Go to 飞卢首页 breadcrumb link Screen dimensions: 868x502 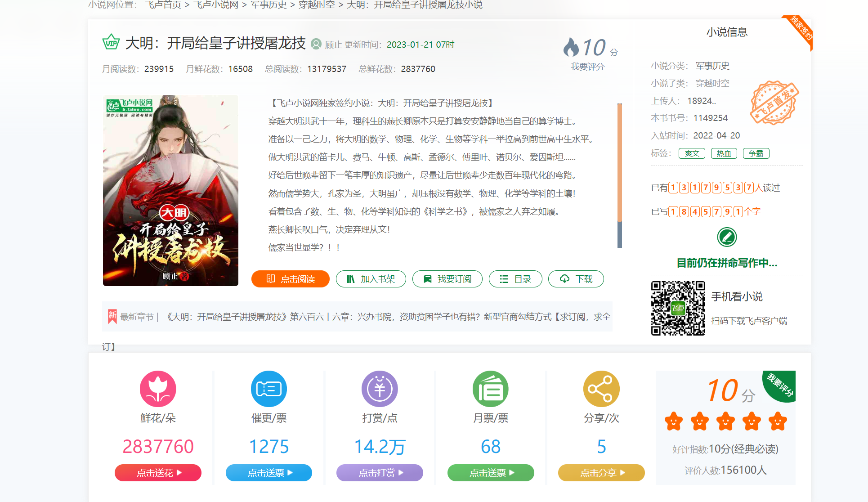(x=163, y=5)
